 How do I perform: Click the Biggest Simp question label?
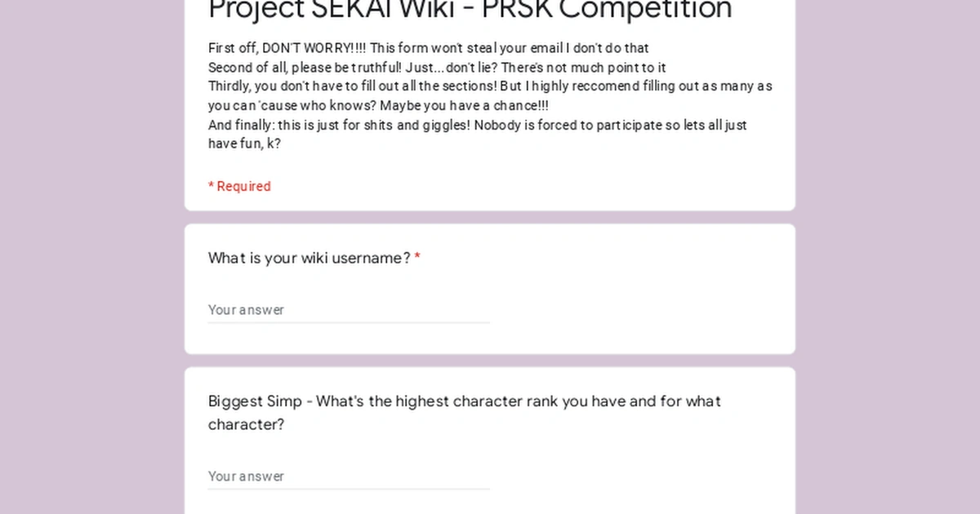pyautogui.click(x=464, y=412)
